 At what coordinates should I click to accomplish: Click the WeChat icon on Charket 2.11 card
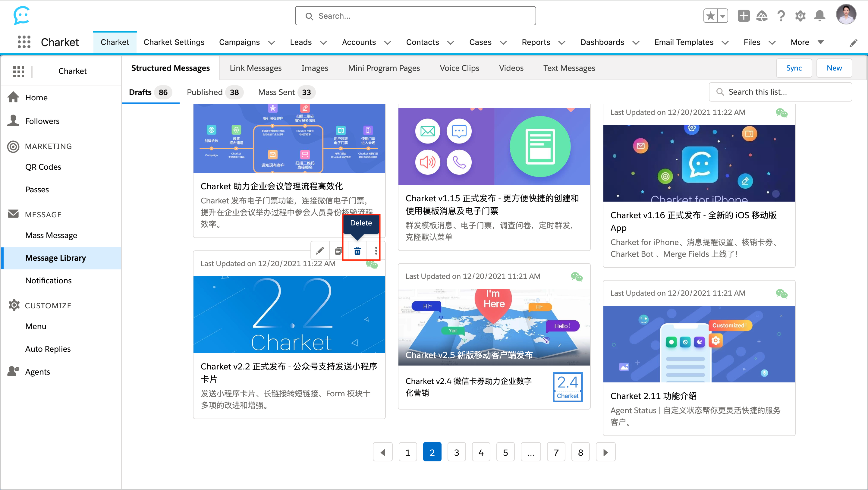tap(782, 294)
